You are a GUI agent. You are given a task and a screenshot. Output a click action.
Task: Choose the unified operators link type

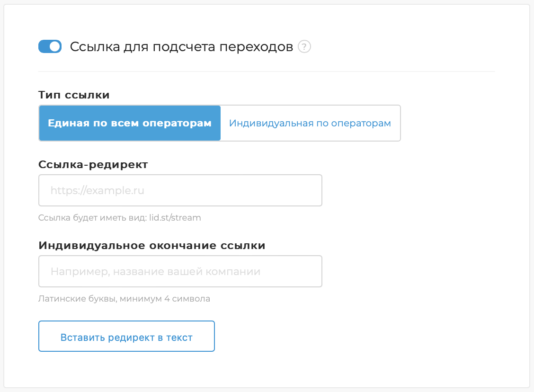click(x=130, y=122)
